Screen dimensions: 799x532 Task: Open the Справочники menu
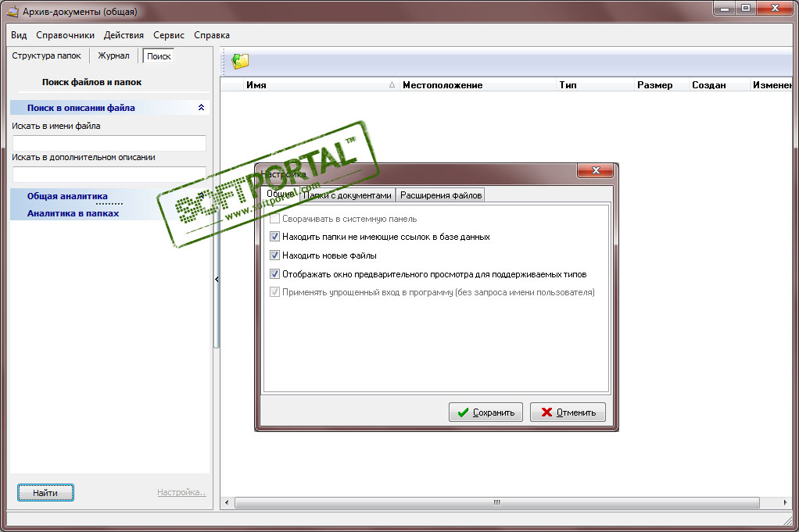point(65,35)
